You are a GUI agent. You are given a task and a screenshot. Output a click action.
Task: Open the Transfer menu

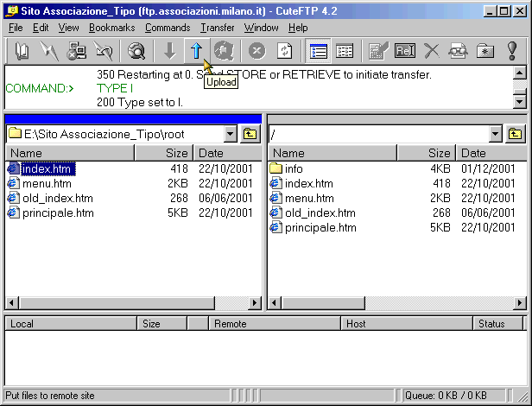(217, 28)
